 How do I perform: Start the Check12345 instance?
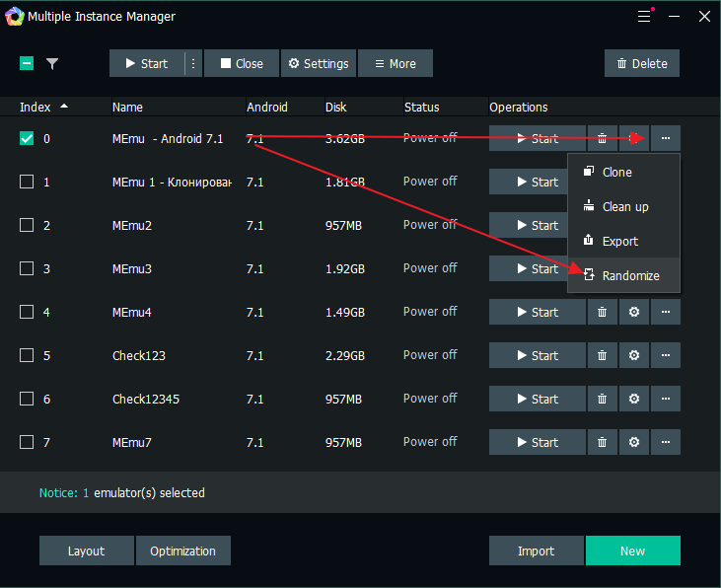point(538,399)
